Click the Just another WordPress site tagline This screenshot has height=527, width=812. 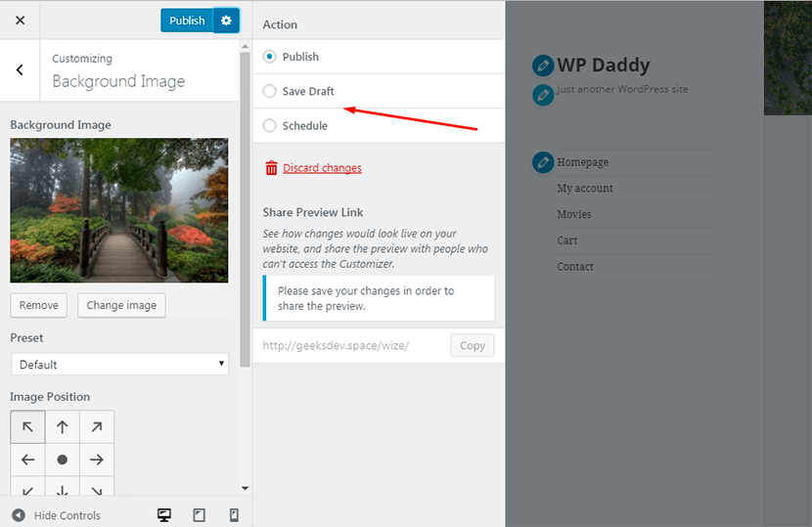click(x=622, y=89)
